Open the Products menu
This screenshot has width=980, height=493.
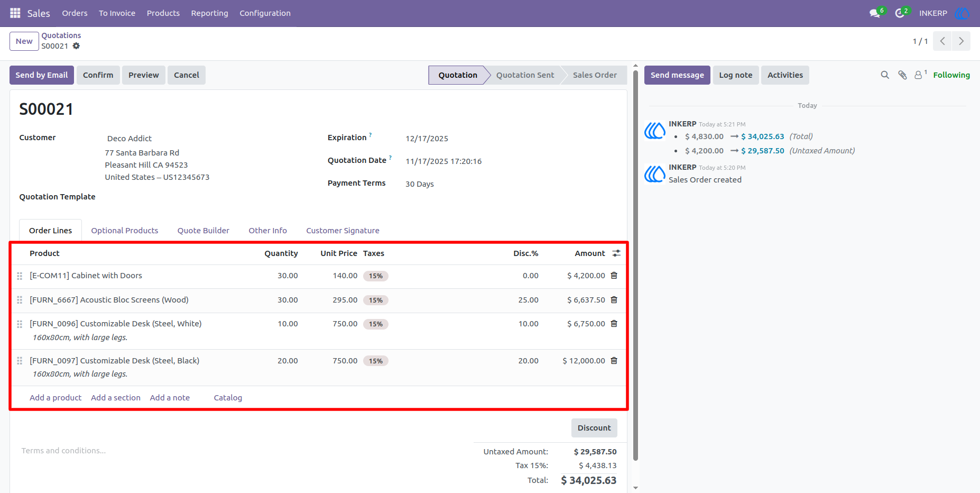pyautogui.click(x=163, y=13)
